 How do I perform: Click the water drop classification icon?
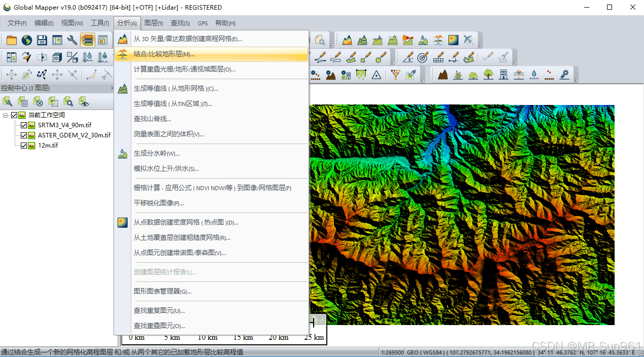[x=534, y=75]
